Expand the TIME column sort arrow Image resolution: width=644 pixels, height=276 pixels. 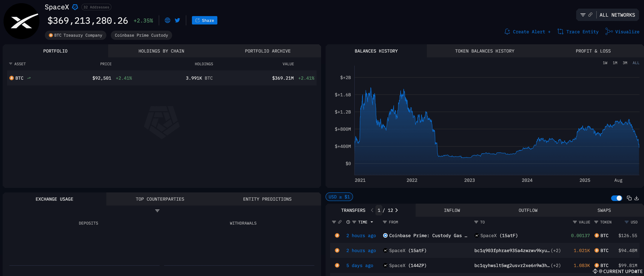[372, 222]
